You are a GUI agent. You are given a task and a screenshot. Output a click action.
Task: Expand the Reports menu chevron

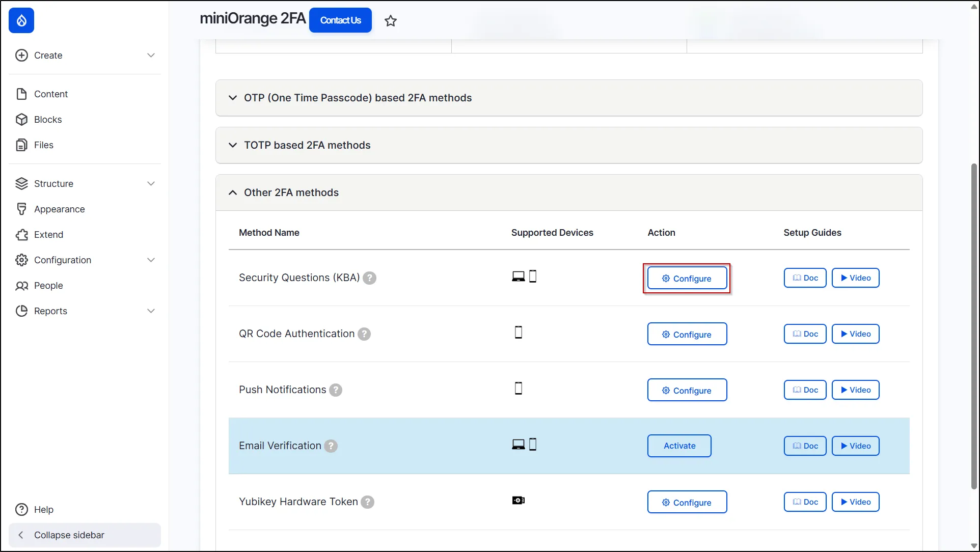pyautogui.click(x=151, y=311)
